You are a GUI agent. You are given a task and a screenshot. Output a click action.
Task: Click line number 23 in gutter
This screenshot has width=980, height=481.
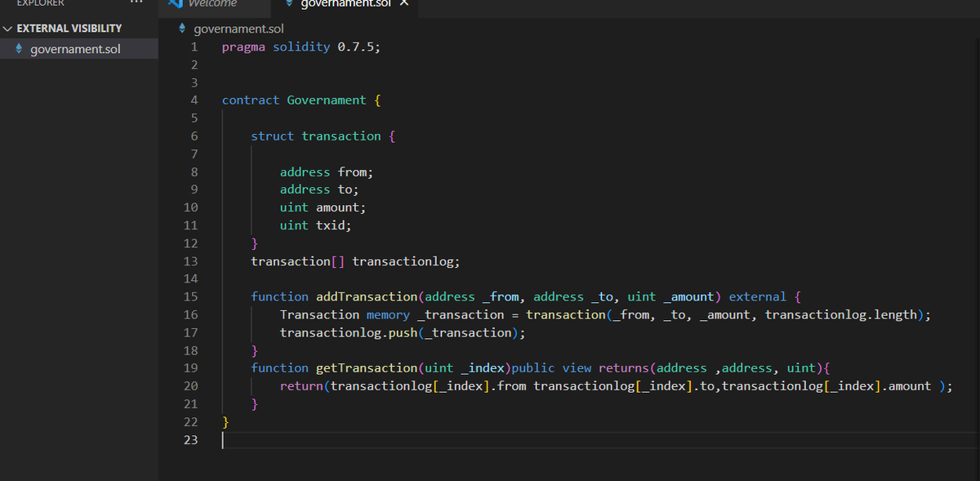pos(190,439)
